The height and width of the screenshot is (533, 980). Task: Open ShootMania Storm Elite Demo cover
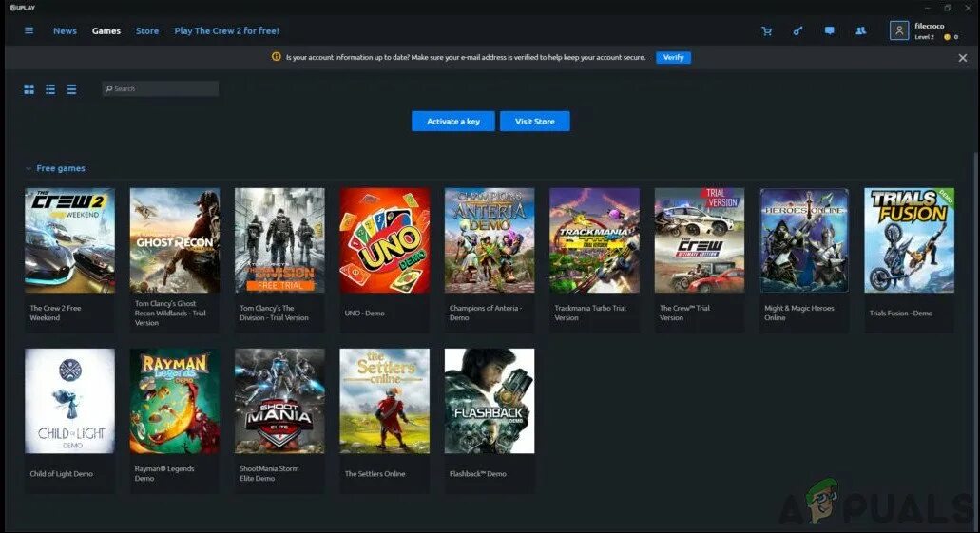tap(280, 401)
